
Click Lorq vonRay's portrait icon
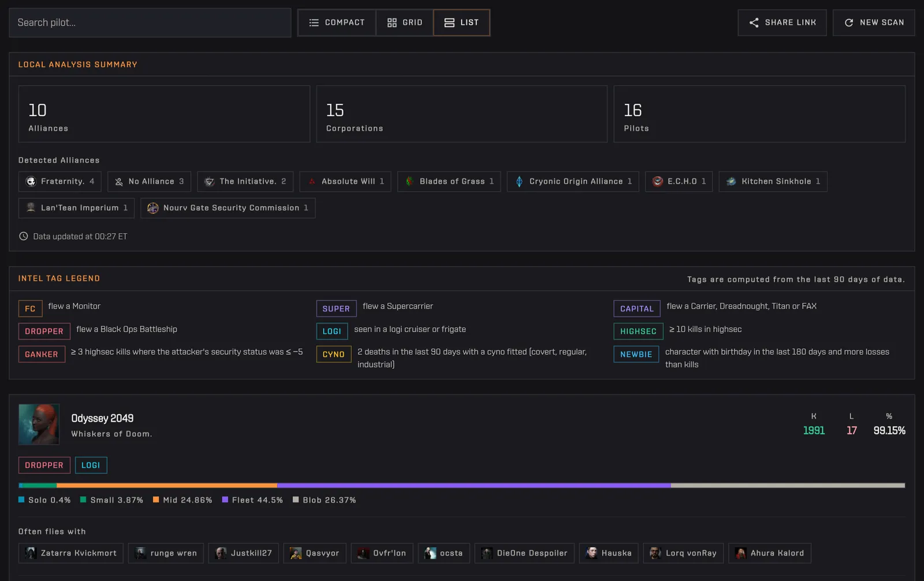point(655,553)
